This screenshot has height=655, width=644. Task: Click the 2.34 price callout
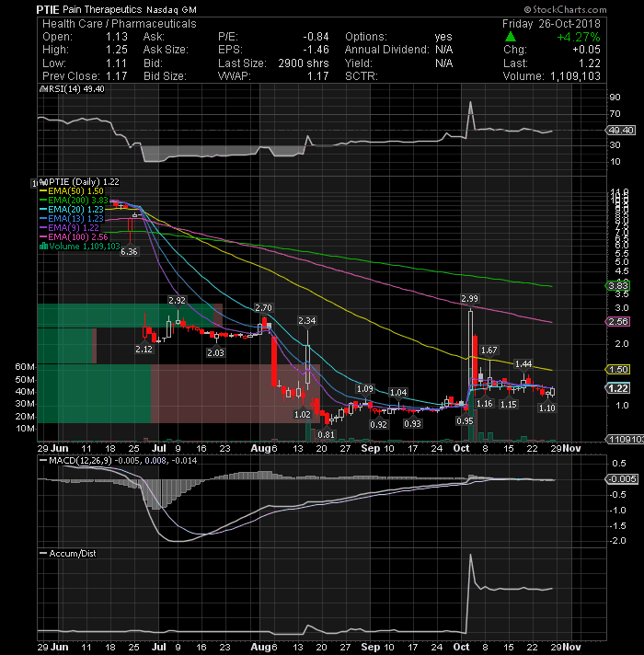[x=307, y=321]
